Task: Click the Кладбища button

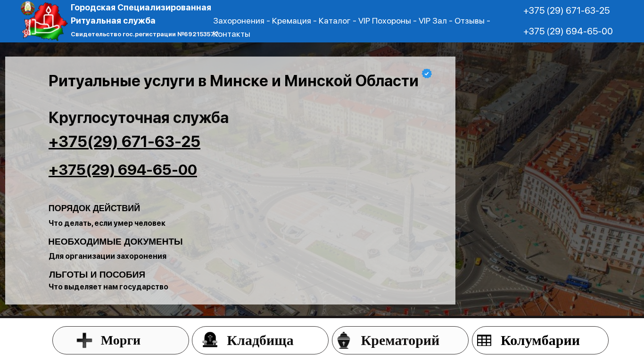Action: tap(260, 340)
